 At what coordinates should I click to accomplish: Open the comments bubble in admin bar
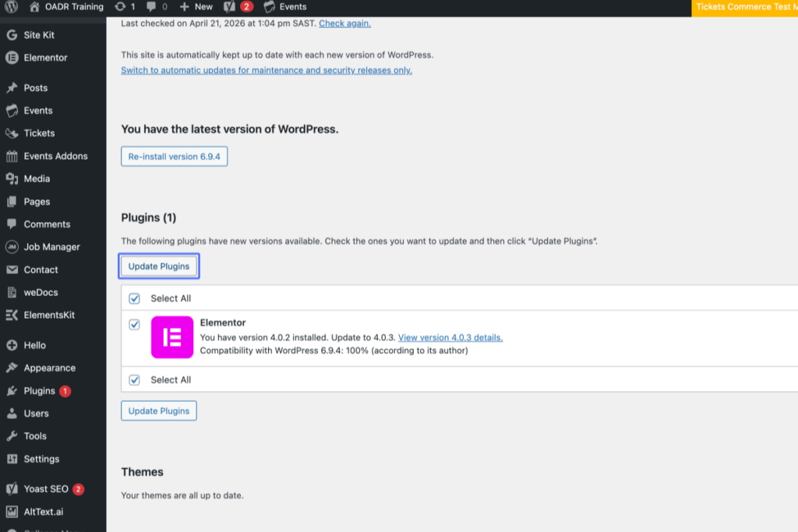coord(151,6)
